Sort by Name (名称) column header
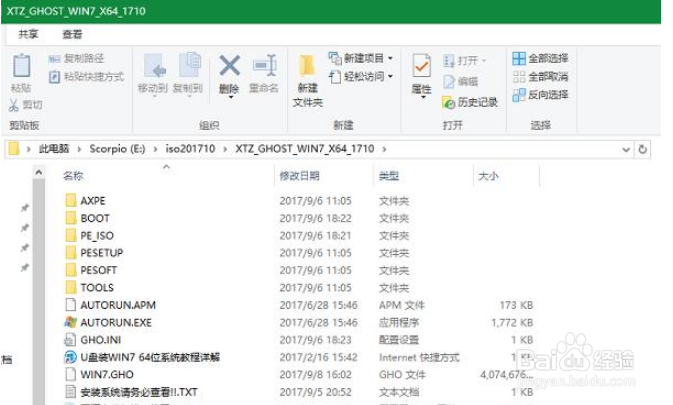Screen dimensions: 673x405 (73, 176)
